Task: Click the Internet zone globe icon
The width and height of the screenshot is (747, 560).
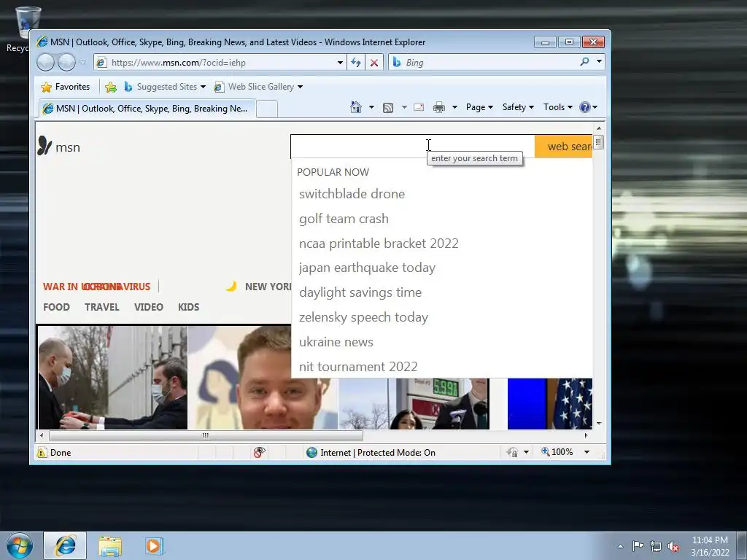Action: [x=311, y=452]
